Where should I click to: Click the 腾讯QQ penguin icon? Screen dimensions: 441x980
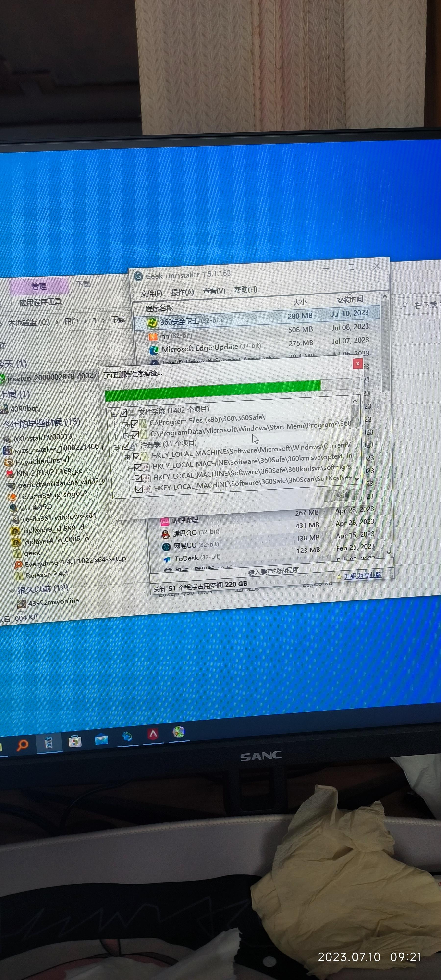(x=165, y=534)
